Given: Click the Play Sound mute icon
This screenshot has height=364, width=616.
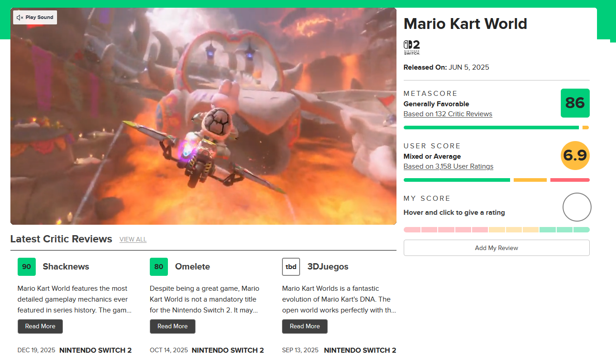Looking at the screenshot, I should point(20,18).
